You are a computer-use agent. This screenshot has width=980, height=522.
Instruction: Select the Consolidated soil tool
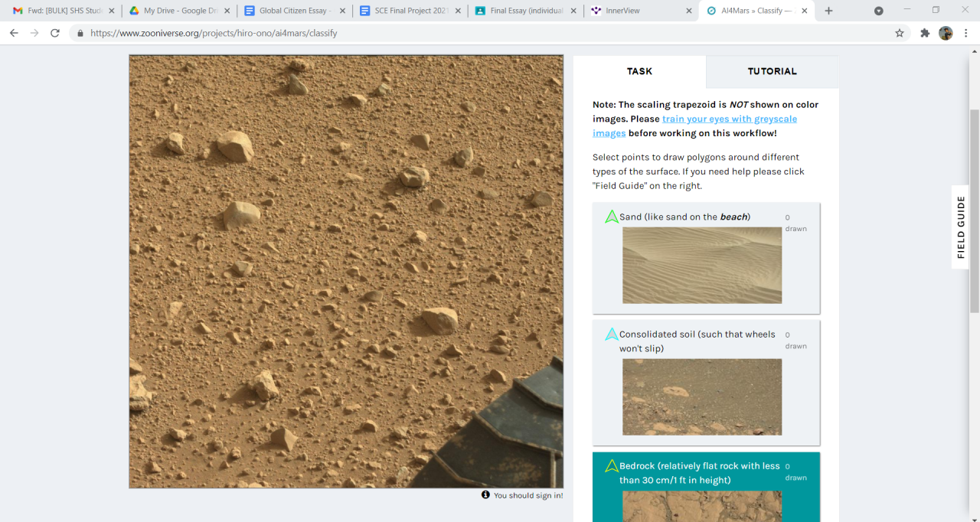[x=706, y=383]
